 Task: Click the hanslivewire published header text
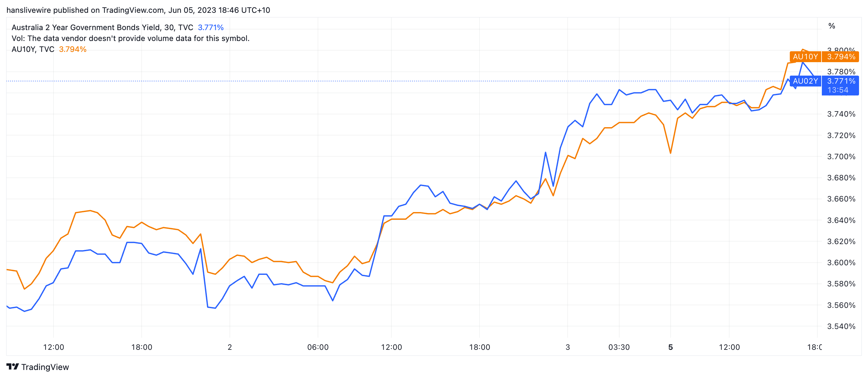point(138,10)
